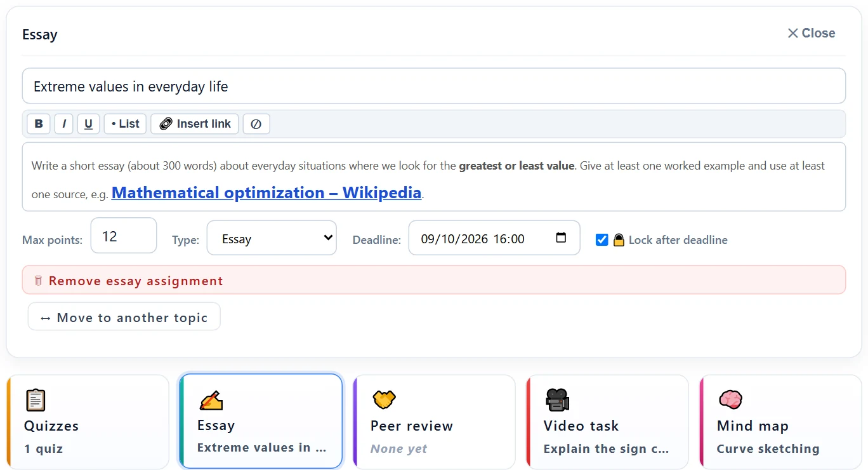Click the 'Max points:' label
This screenshot has width=868, height=470.
[52, 240]
